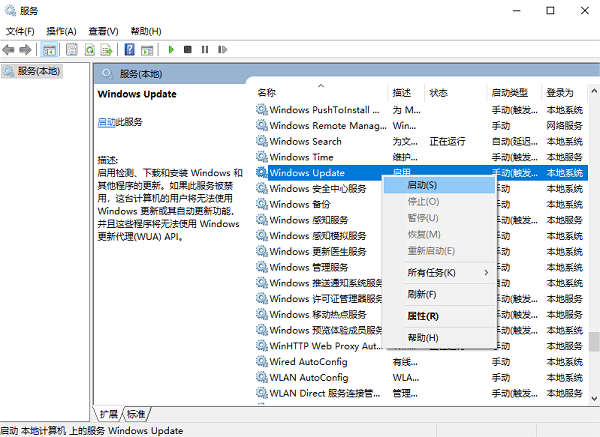
Task: Sort by the 启动类型 column header
Action: point(510,92)
